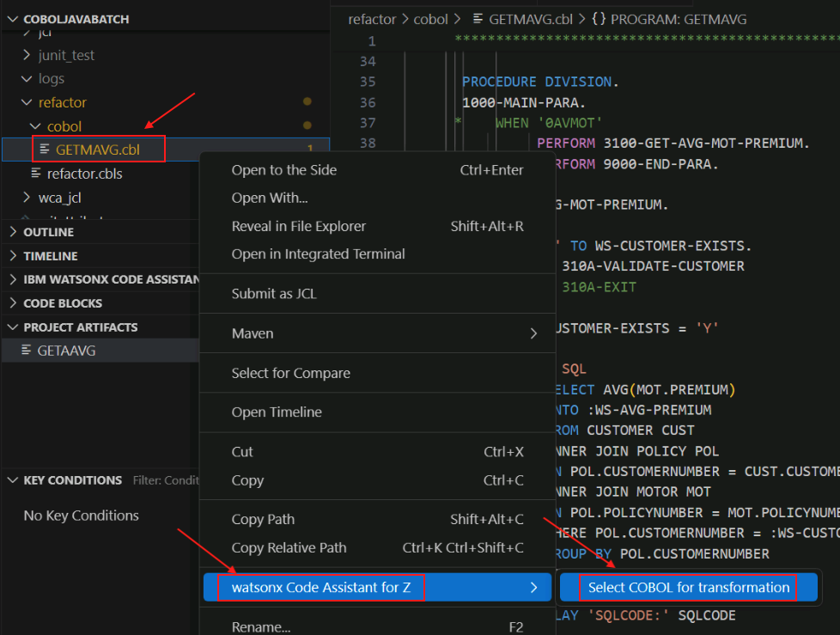
Task: Click line number 35 in the gutter
Action: pos(368,82)
